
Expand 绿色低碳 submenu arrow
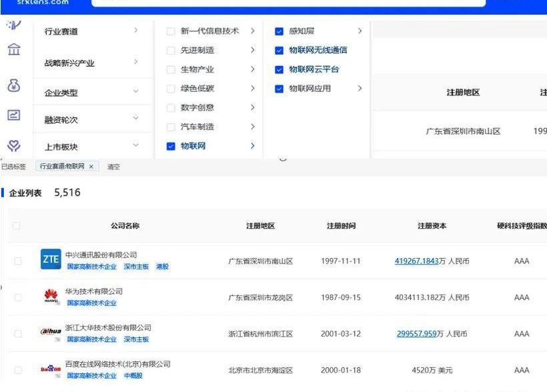(253, 88)
